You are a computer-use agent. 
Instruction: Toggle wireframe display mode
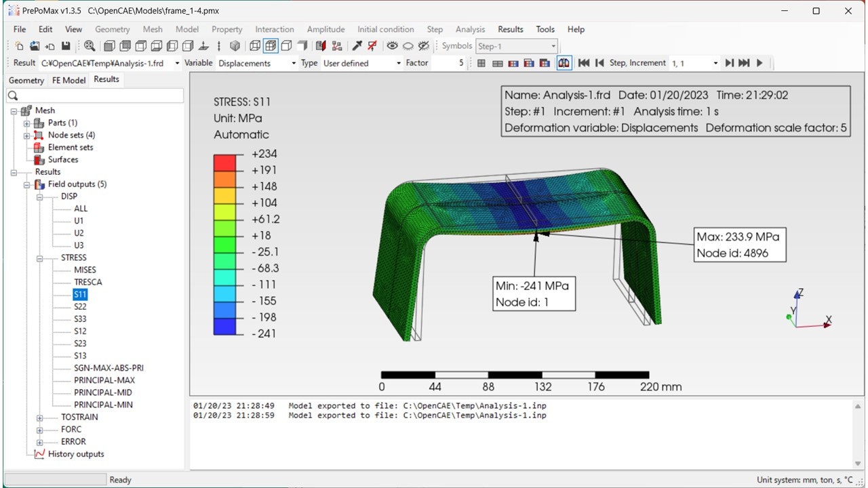[254, 46]
